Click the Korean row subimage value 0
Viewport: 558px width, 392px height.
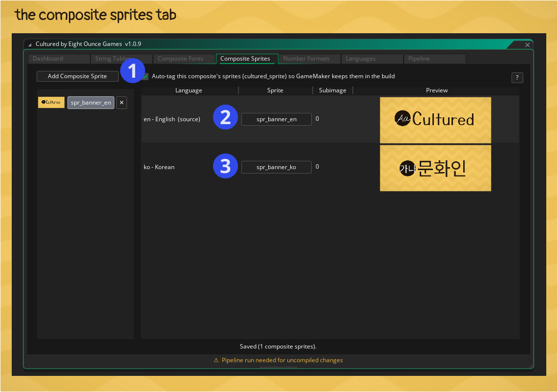click(318, 167)
